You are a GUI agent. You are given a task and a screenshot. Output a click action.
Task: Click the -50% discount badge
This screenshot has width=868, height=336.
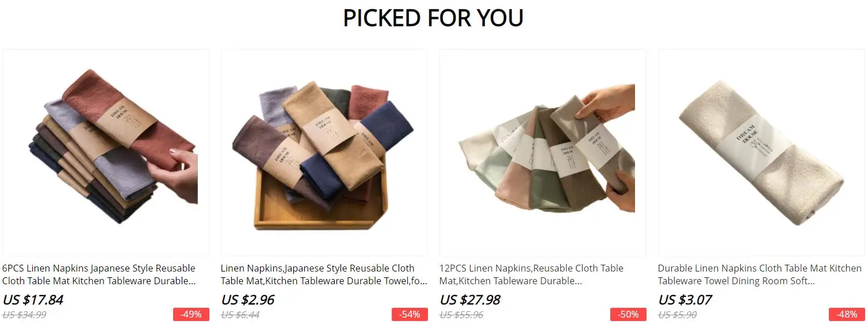[628, 315]
